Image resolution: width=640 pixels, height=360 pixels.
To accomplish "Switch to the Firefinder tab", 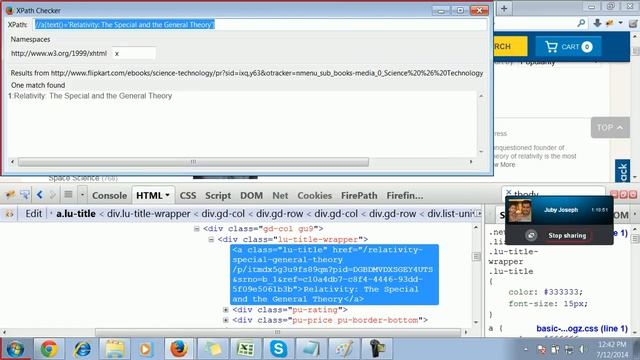I will tap(405, 196).
